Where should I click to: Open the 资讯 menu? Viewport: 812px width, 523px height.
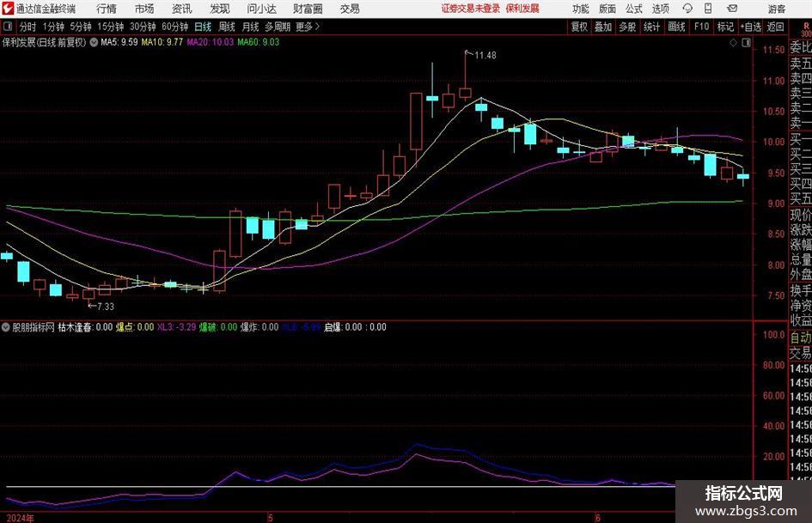182,9
